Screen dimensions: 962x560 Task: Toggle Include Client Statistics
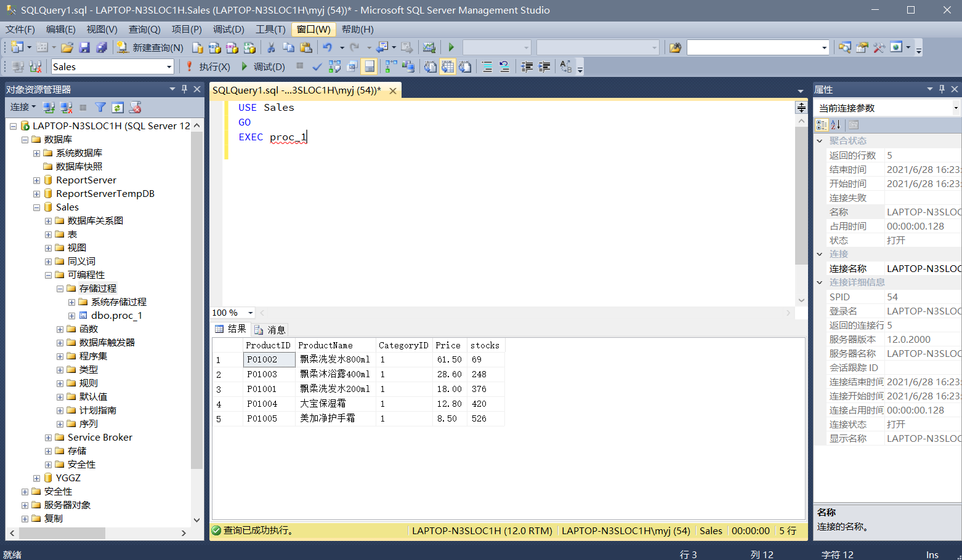pos(408,66)
